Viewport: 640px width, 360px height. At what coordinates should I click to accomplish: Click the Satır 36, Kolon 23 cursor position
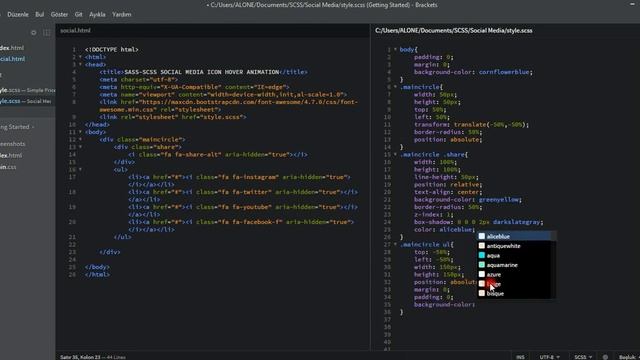pos(80,357)
